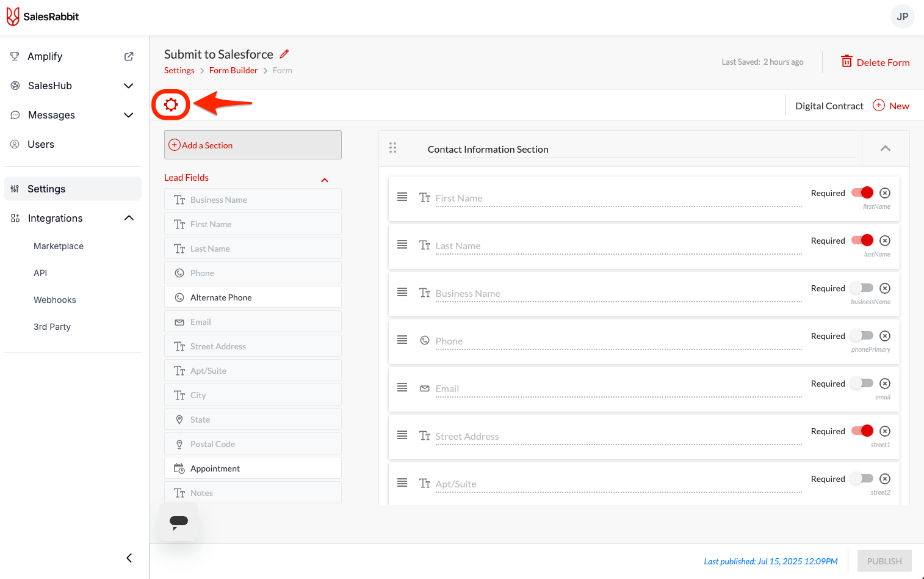
Task: Open the chat support bubble icon
Action: [x=179, y=522]
